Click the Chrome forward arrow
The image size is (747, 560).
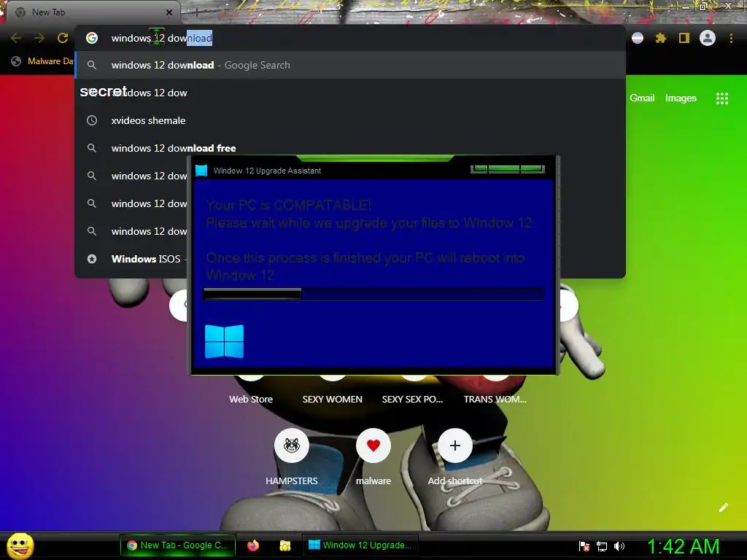click(39, 38)
